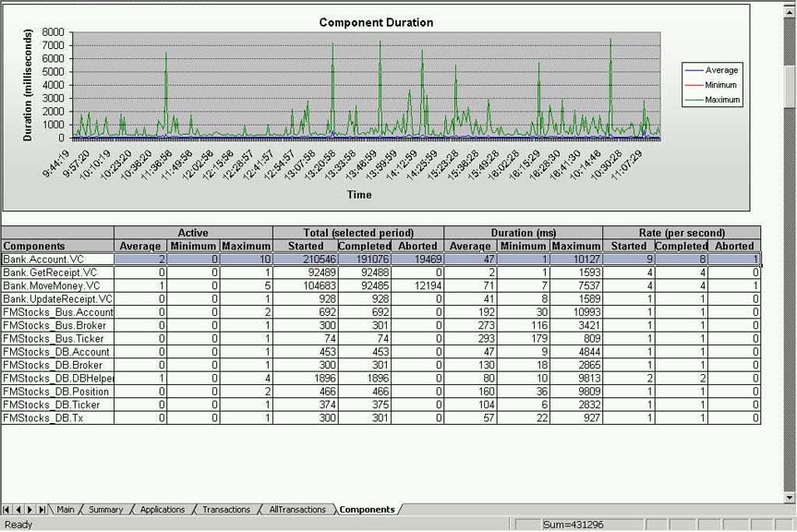Image resolution: width=797 pixels, height=532 pixels.
Task: Select the 1896 Started cell for DBHelper
Action: [x=306, y=378]
